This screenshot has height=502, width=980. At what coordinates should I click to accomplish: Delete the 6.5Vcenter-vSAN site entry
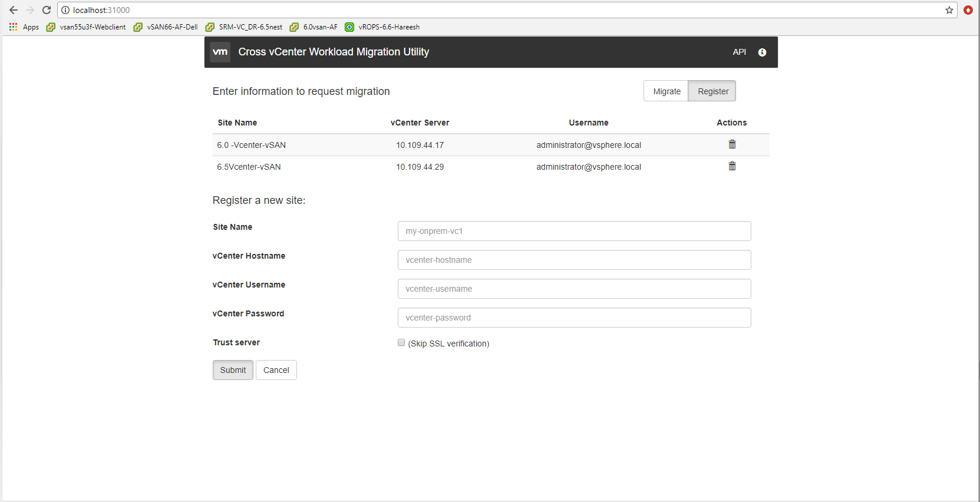pyautogui.click(x=732, y=166)
